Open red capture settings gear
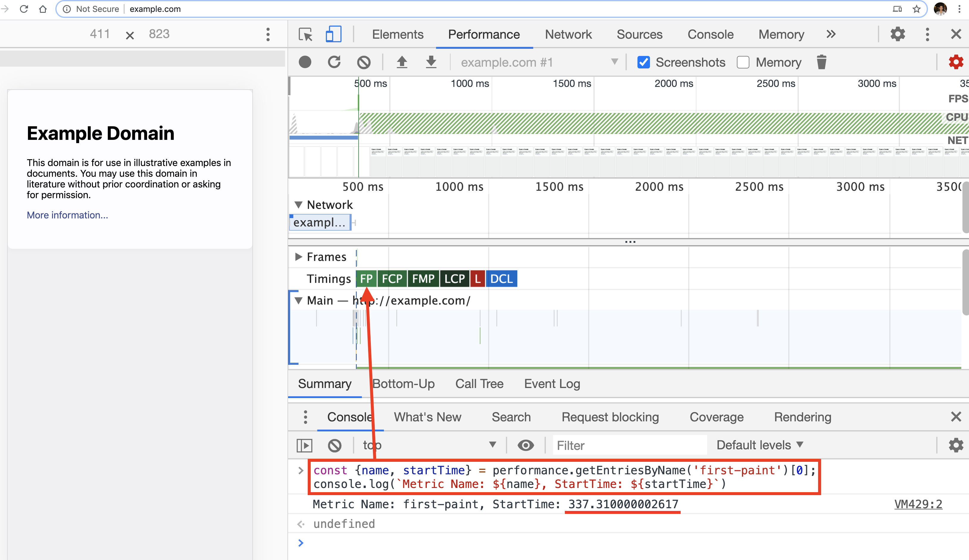 [956, 62]
